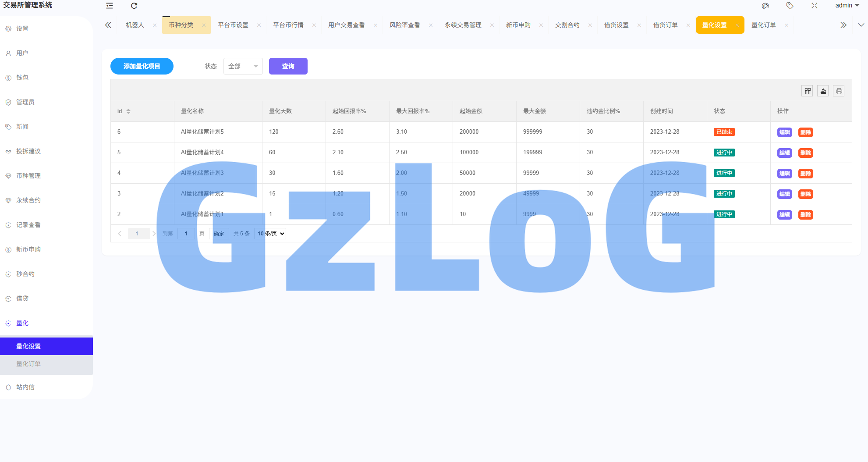Sort table by id column arrows
868x462 pixels.
click(x=128, y=111)
